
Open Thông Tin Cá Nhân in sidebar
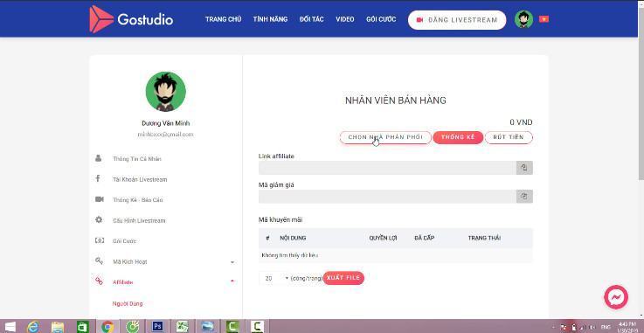137,159
